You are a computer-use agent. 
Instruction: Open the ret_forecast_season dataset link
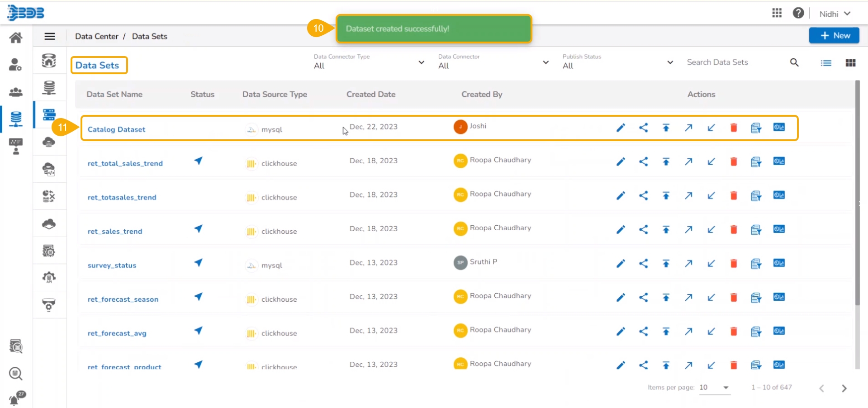pos(123,299)
